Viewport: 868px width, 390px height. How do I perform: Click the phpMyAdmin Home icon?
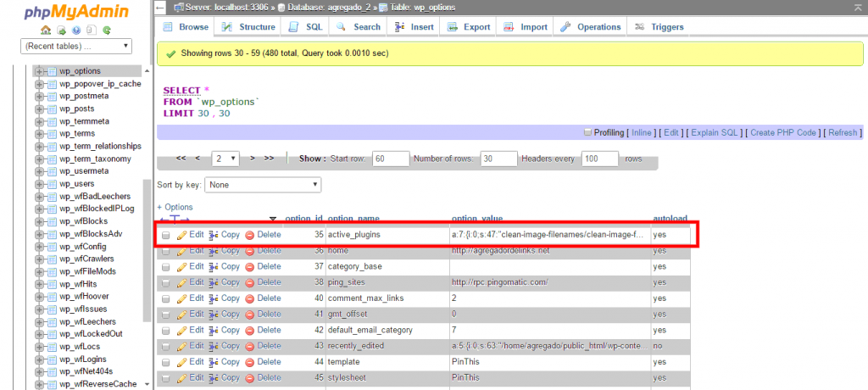45,30
